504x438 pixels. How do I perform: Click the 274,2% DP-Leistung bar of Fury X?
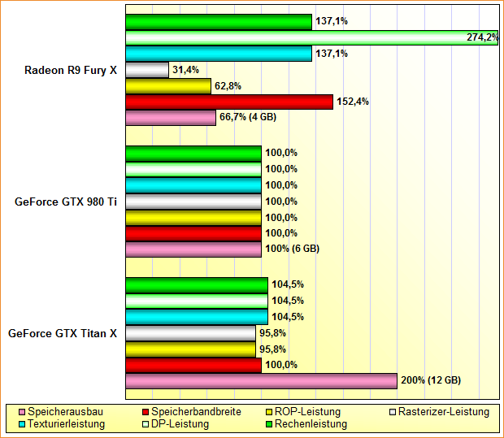(312, 37)
